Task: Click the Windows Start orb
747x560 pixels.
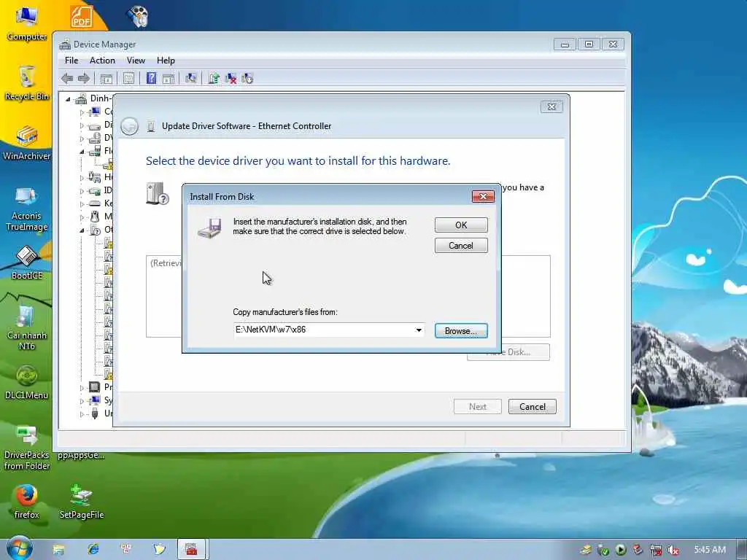Action: [19, 548]
